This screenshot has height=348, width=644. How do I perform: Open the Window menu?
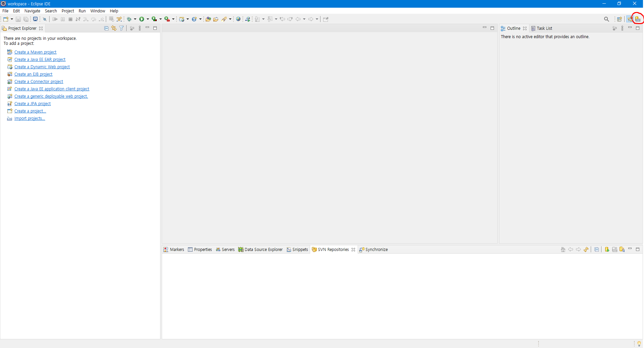coord(98,11)
